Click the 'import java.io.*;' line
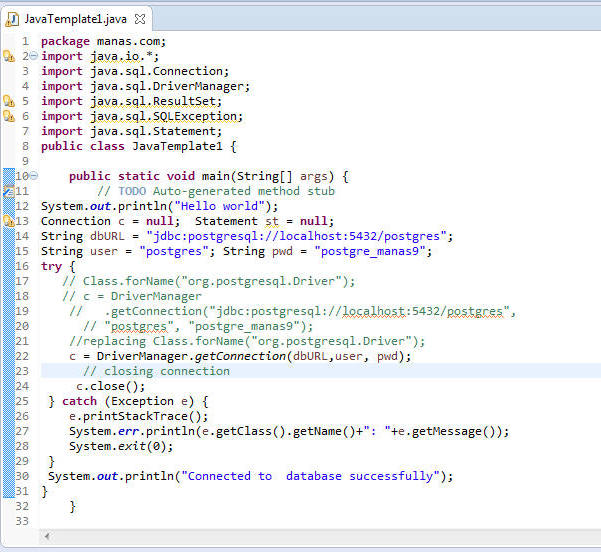Image resolution: width=601 pixels, height=552 pixels. (x=100, y=56)
